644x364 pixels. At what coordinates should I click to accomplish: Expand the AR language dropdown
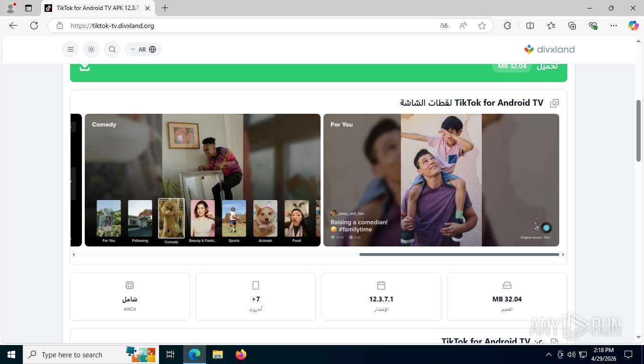(143, 49)
